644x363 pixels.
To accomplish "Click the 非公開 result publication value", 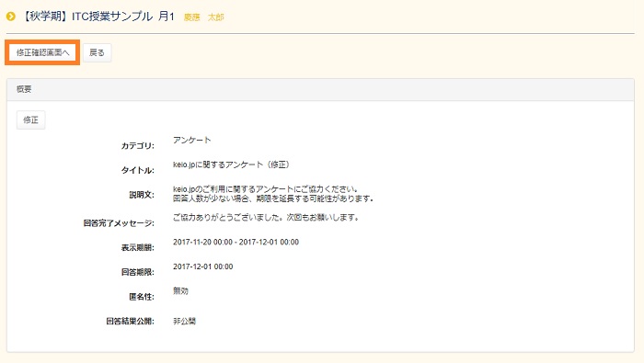I will (184, 321).
